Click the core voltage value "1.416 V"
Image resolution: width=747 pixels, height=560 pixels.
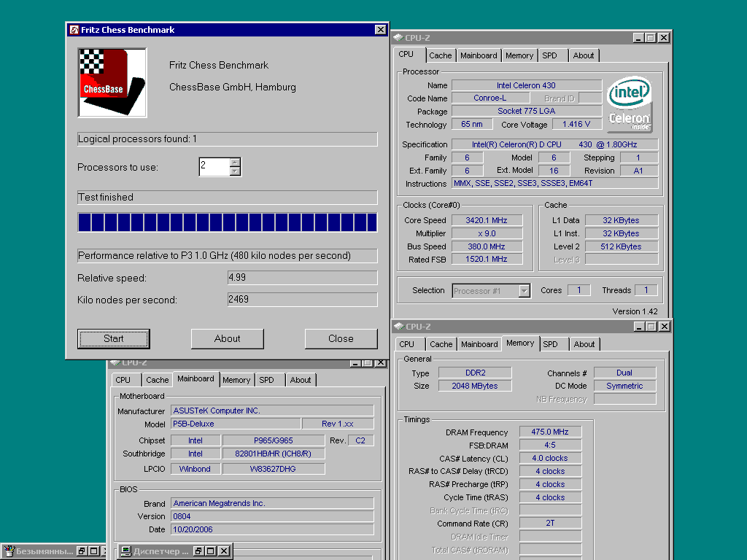click(x=576, y=124)
